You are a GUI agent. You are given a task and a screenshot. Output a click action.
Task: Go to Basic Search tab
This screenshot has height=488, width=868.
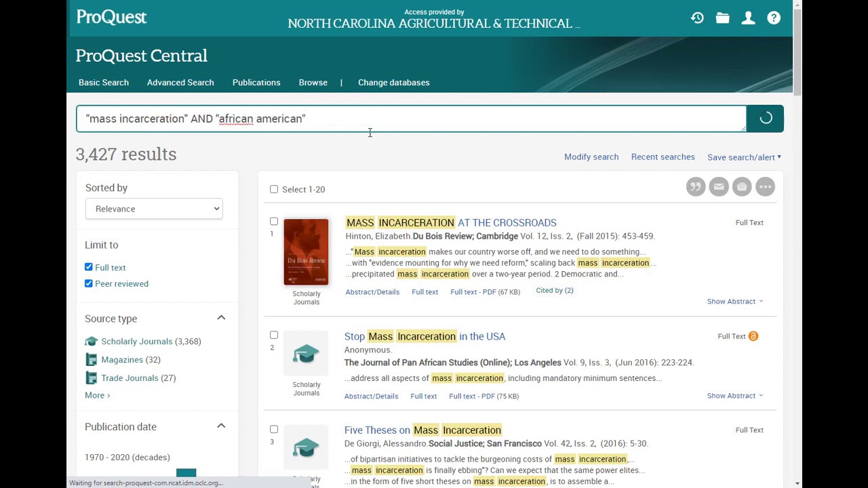pos(104,83)
